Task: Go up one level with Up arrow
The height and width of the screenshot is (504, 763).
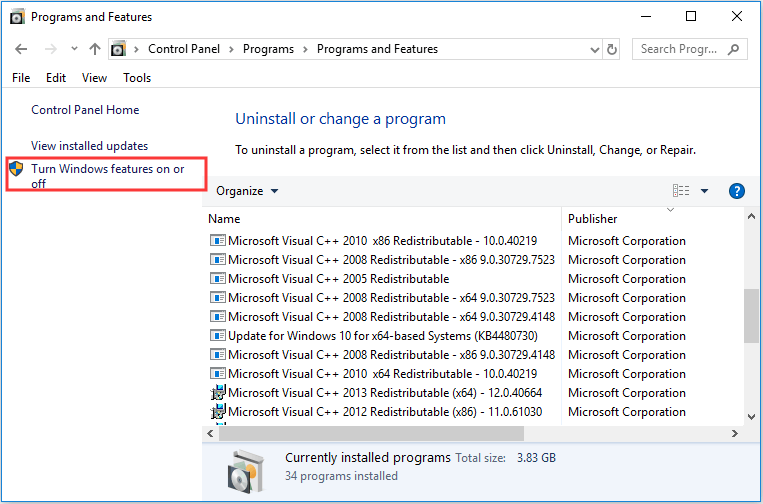Action: click(95, 49)
